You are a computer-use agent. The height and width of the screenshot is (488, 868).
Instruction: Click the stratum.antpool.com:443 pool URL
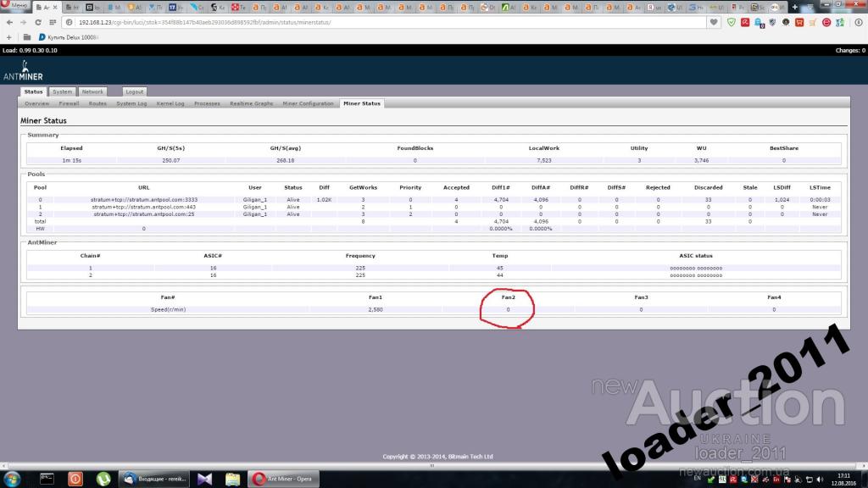pyautogui.click(x=144, y=207)
